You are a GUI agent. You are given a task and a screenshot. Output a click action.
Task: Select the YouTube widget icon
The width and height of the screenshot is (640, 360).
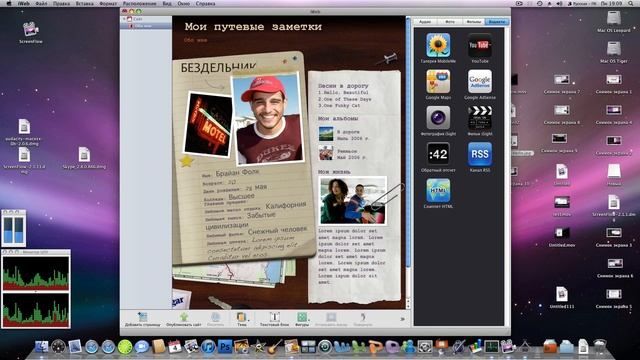point(480,45)
